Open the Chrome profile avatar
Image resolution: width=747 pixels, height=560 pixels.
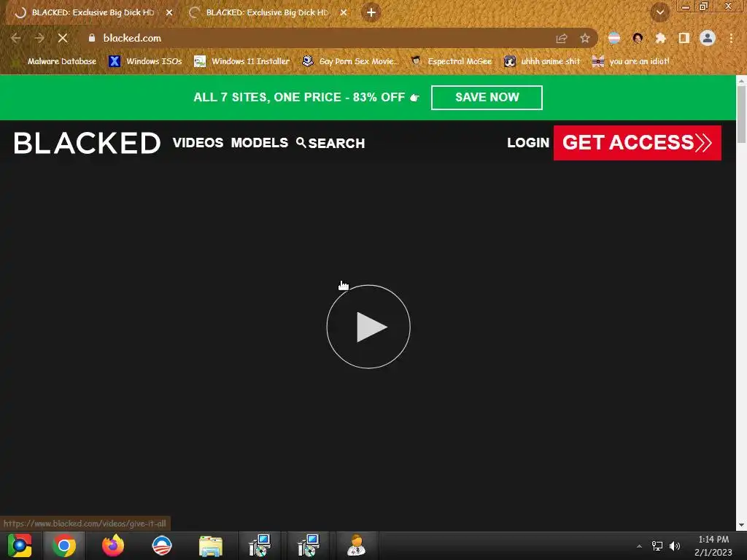[x=708, y=38]
